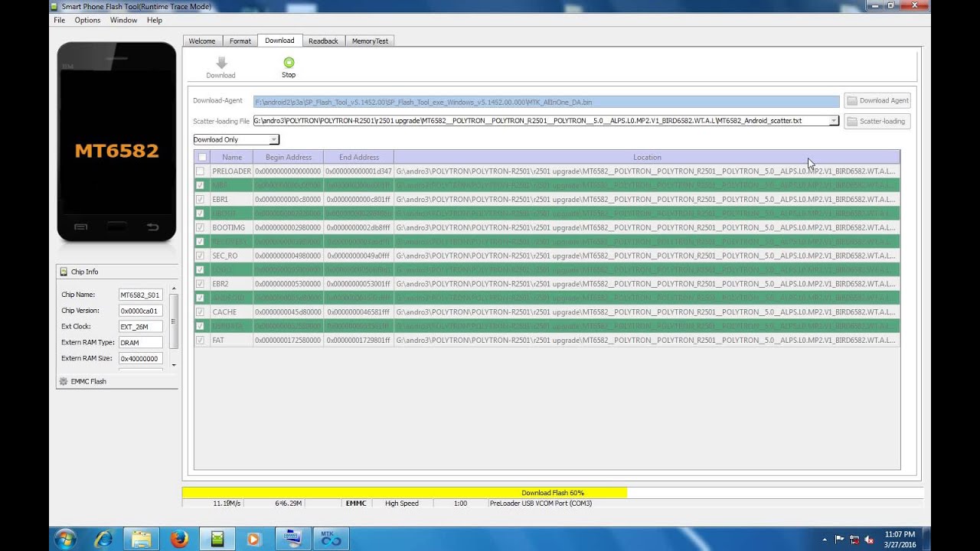Open the media player taskbar icon
Screen dimensions: 980x551
click(x=253, y=539)
